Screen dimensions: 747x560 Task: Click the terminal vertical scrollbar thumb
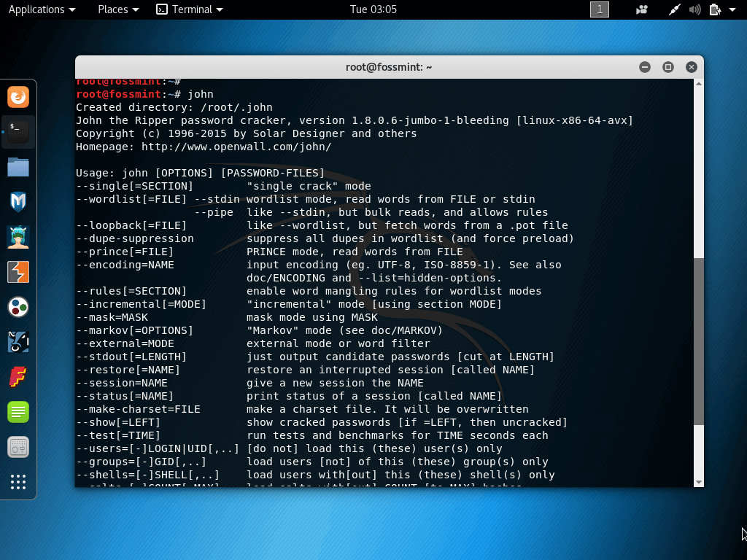click(699, 341)
